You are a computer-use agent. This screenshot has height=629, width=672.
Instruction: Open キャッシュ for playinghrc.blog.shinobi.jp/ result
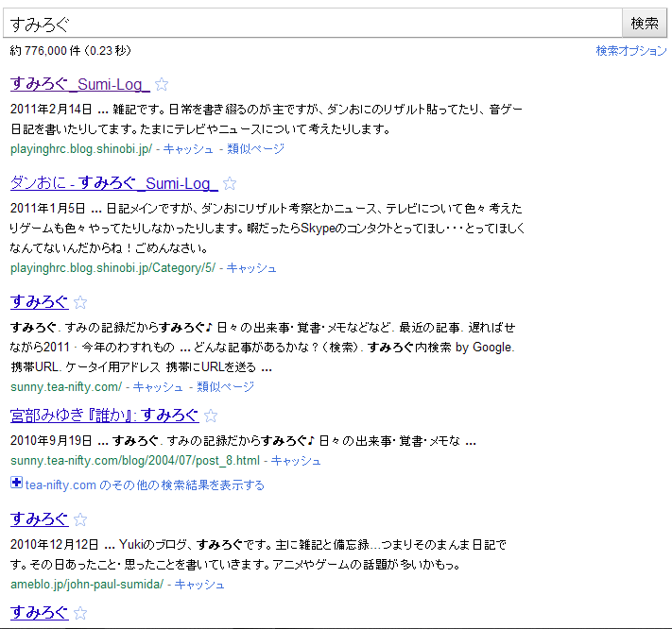pos(188,149)
